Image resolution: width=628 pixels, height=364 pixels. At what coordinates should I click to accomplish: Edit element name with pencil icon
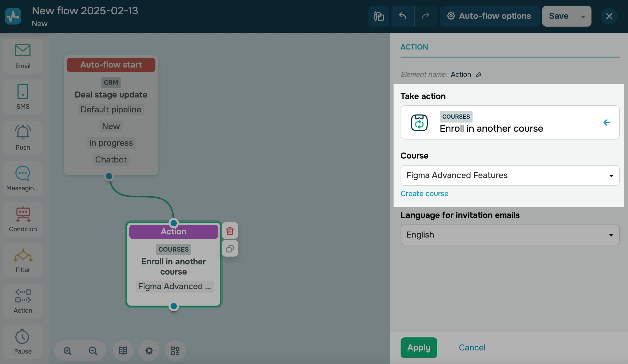[x=479, y=75]
